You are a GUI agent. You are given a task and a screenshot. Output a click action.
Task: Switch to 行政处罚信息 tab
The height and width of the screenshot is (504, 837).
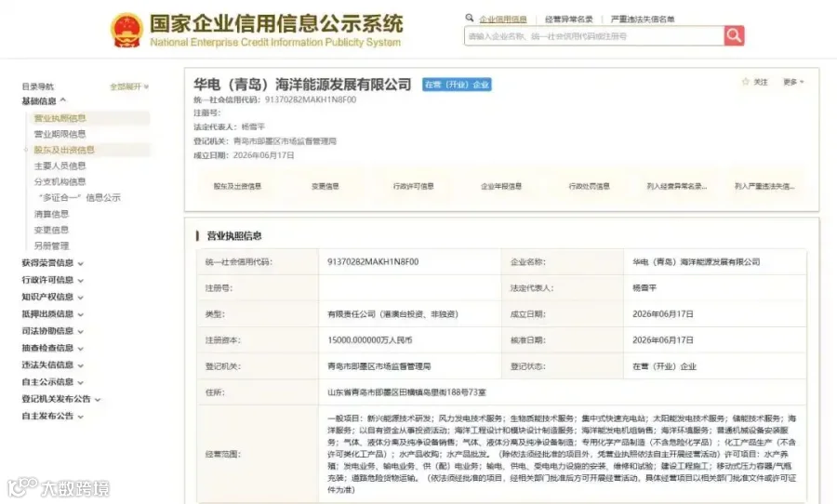point(589,186)
